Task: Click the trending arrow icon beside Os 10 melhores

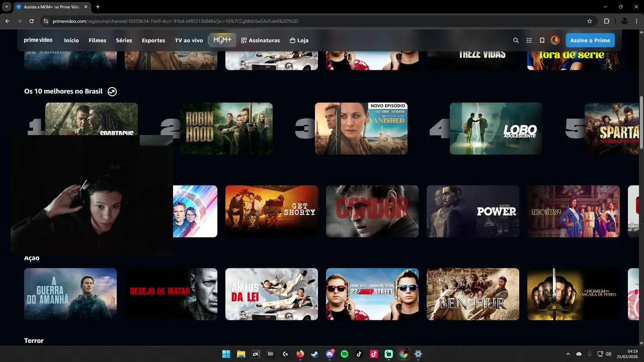Action: (112, 92)
